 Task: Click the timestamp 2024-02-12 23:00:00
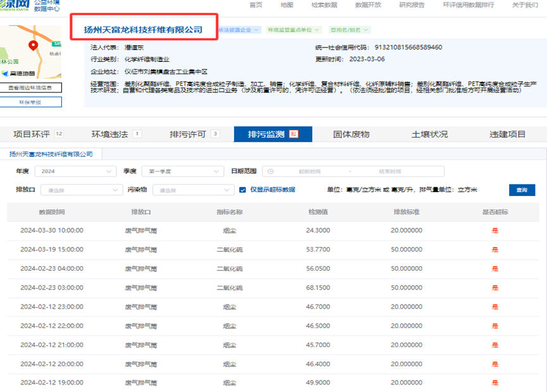[x=52, y=307]
